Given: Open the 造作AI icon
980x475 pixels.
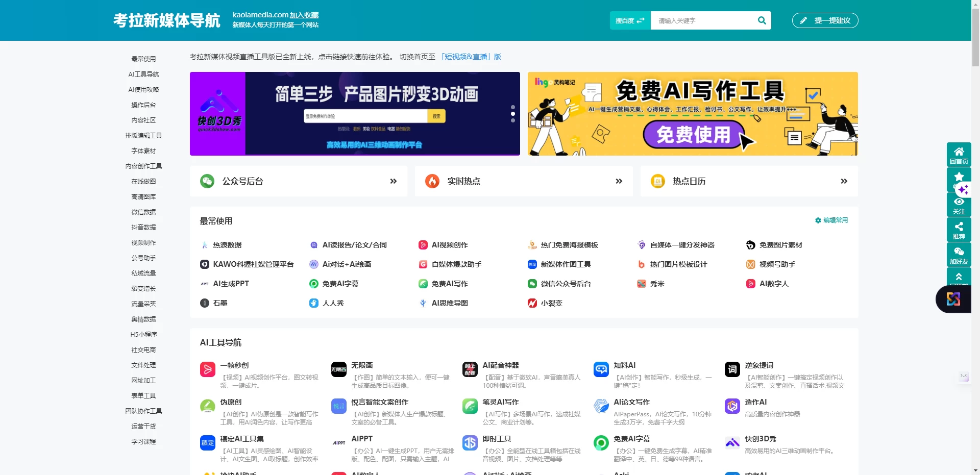Looking at the screenshot, I should click(x=732, y=406).
